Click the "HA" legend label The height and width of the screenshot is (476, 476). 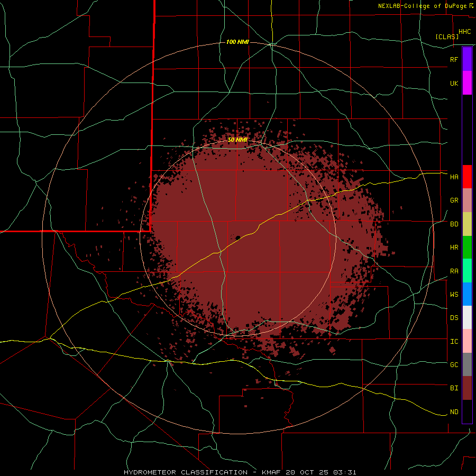[x=454, y=177]
